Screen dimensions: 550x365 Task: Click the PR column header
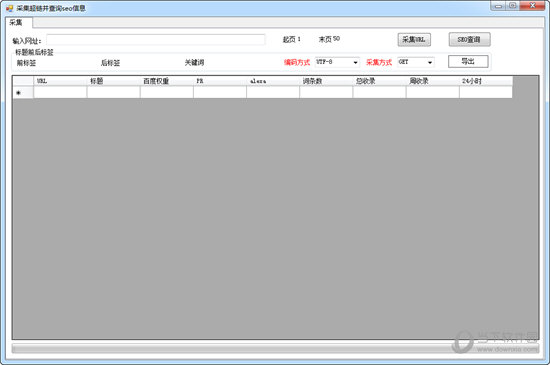point(220,81)
